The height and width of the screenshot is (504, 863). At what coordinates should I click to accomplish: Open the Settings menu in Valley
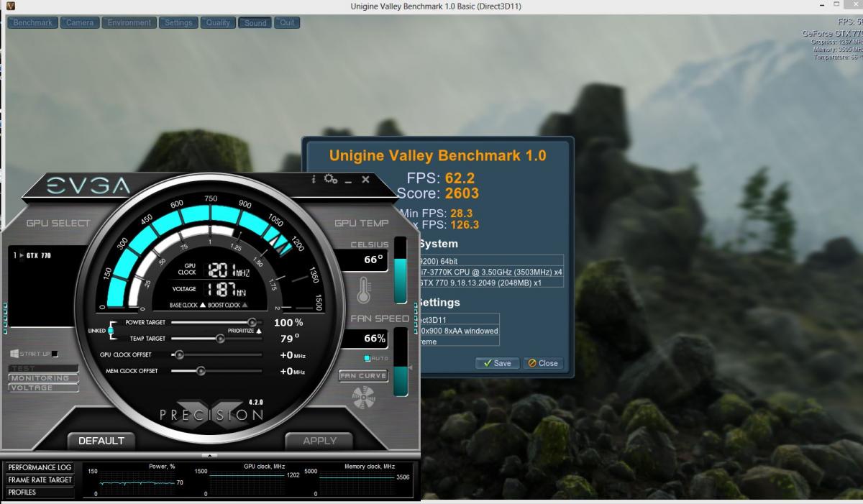(x=178, y=22)
